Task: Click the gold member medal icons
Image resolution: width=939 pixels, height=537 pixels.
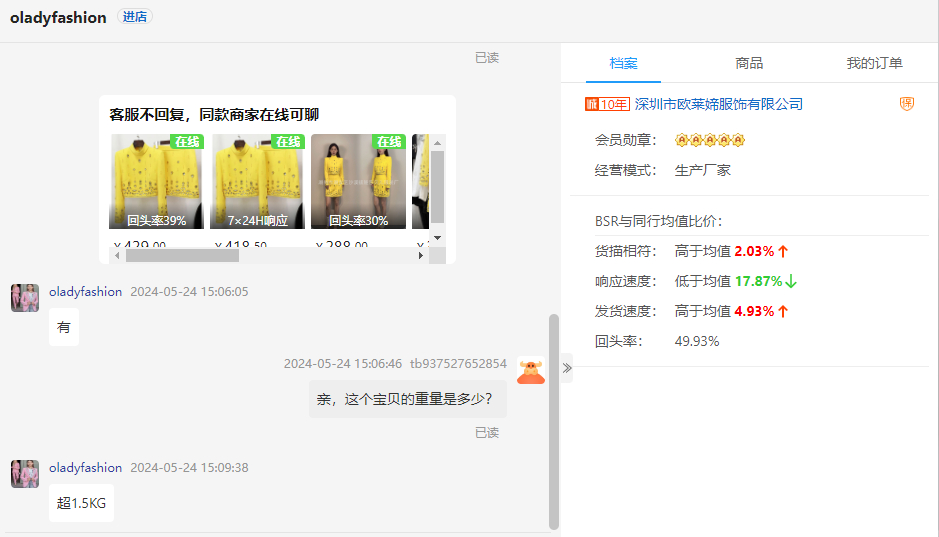Action: 710,140
